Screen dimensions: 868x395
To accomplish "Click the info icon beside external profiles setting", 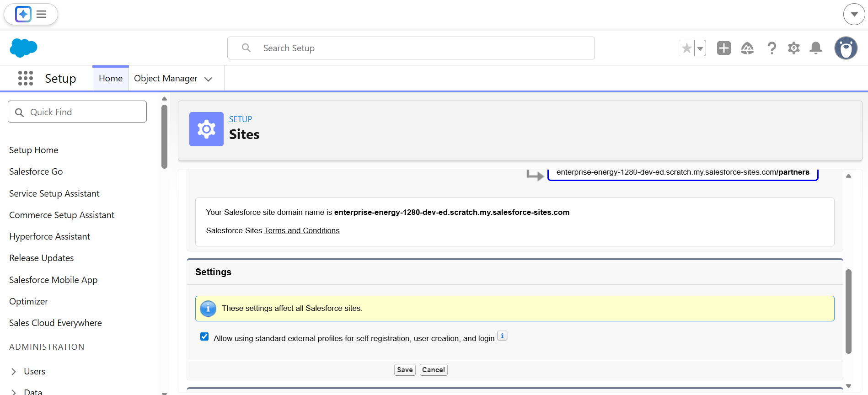I will click(x=502, y=336).
